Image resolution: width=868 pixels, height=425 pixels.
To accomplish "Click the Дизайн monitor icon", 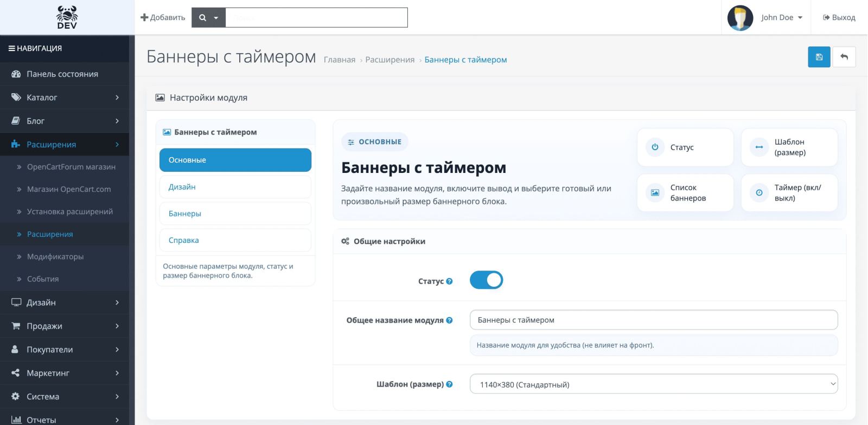I will point(16,302).
